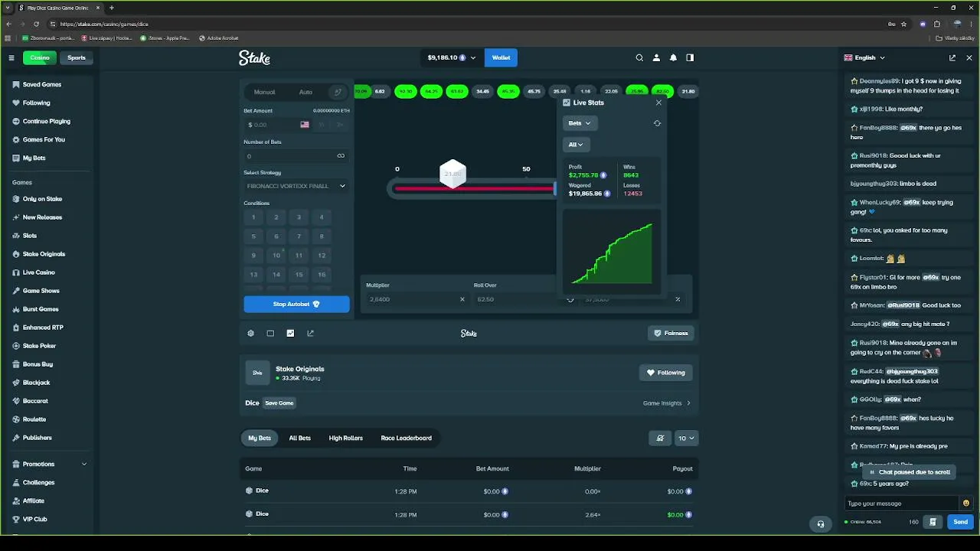
Task: Open the English chat language dropdown
Action: click(x=865, y=57)
